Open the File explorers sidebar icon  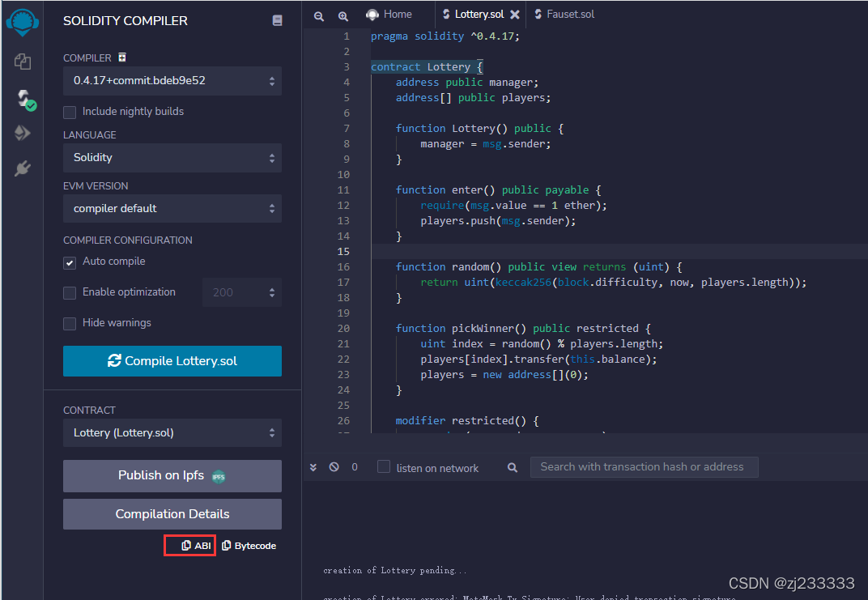click(22, 62)
